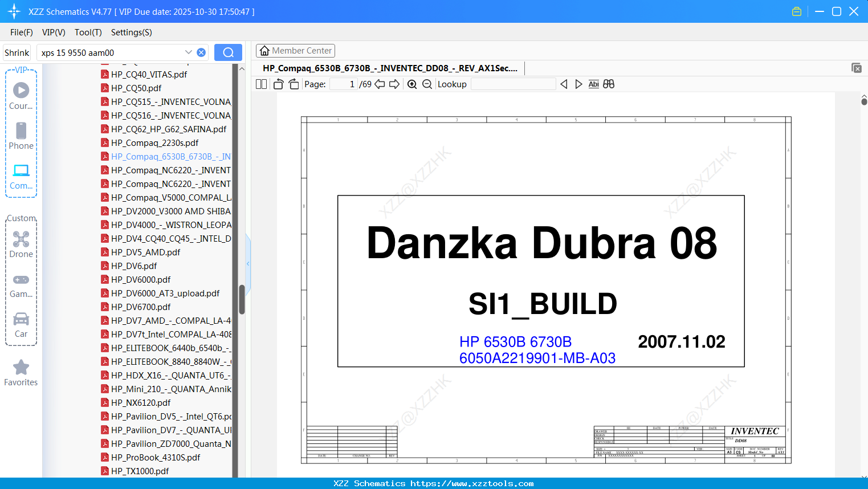The height and width of the screenshot is (489, 868).
Task: Find previous lookup result
Action: coord(564,84)
